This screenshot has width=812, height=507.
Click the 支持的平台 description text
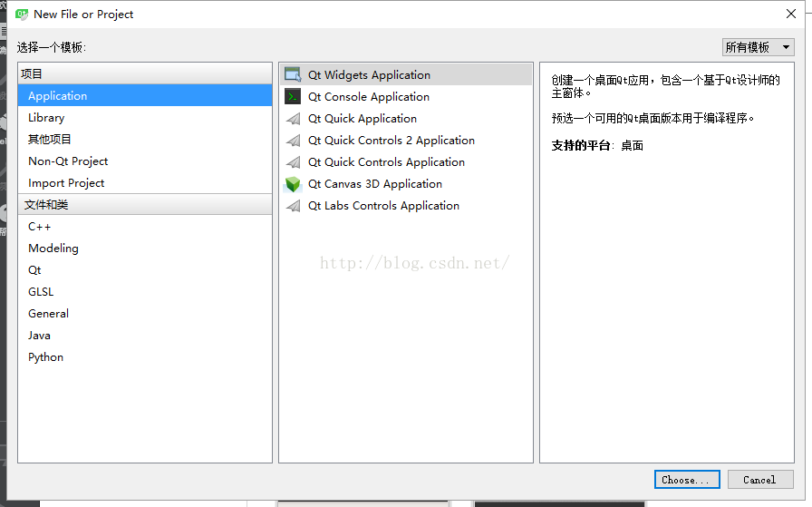[x=597, y=146]
